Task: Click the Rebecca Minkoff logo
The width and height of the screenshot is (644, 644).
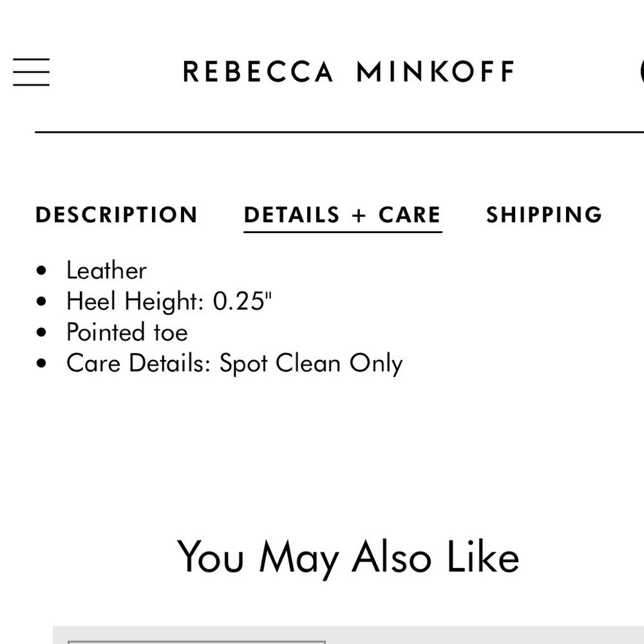Action: point(348,71)
